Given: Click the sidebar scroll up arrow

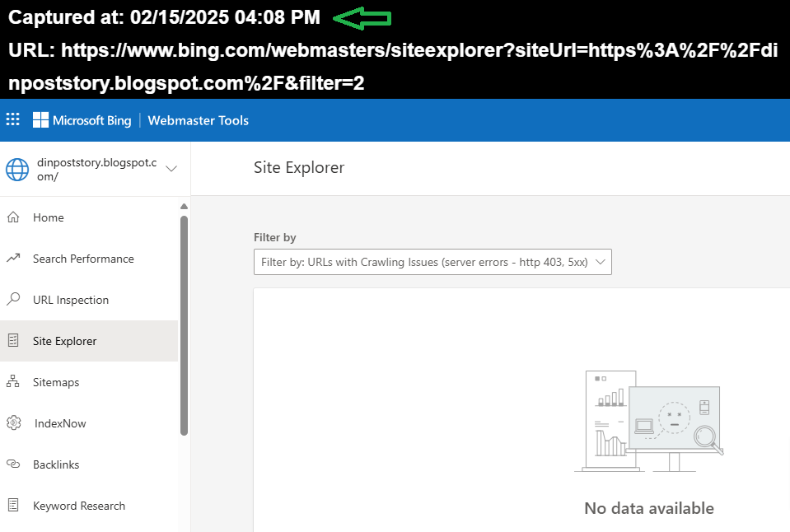Looking at the screenshot, I should pyautogui.click(x=184, y=207).
